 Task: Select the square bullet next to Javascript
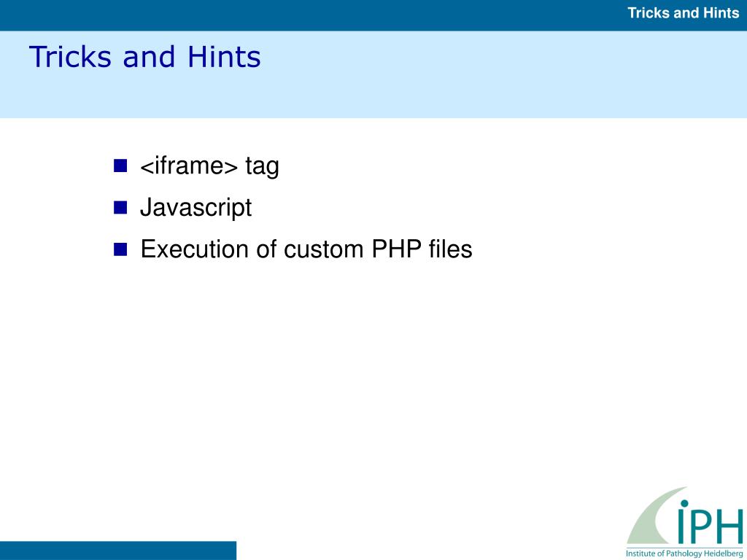click(x=120, y=208)
